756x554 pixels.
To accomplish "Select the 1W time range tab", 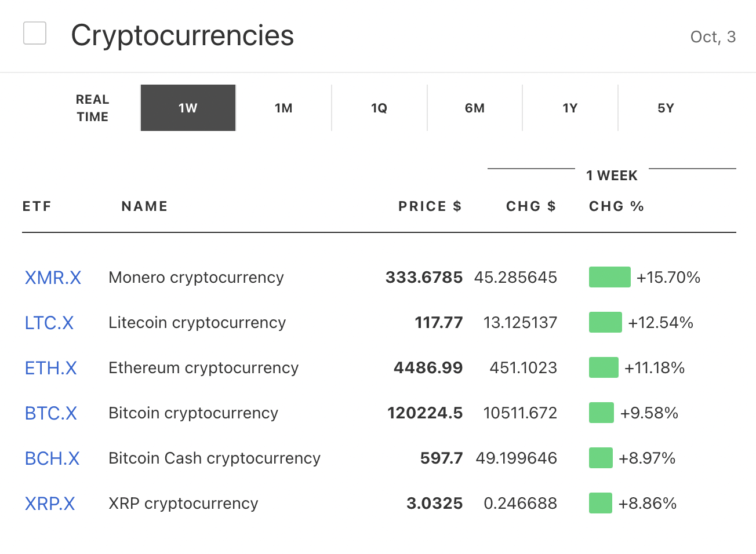I will point(188,108).
